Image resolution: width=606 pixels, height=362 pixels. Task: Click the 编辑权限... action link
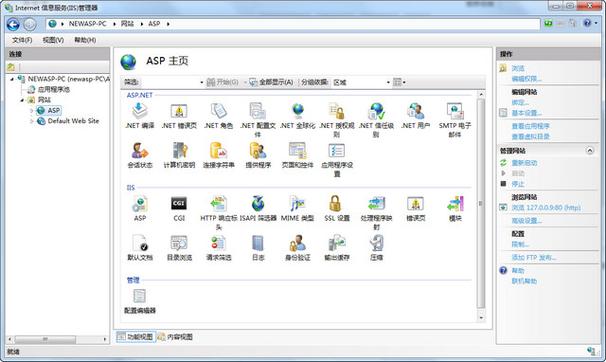coord(526,79)
